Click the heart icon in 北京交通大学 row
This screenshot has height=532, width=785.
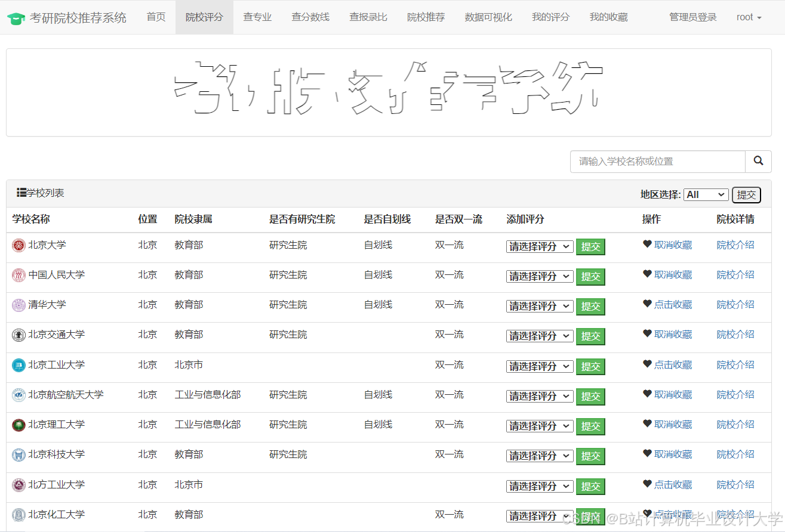tap(647, 333)
